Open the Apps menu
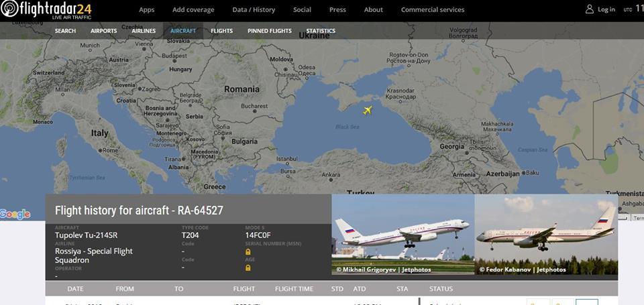This screenshot has width=644, height=305. point(147,10)
